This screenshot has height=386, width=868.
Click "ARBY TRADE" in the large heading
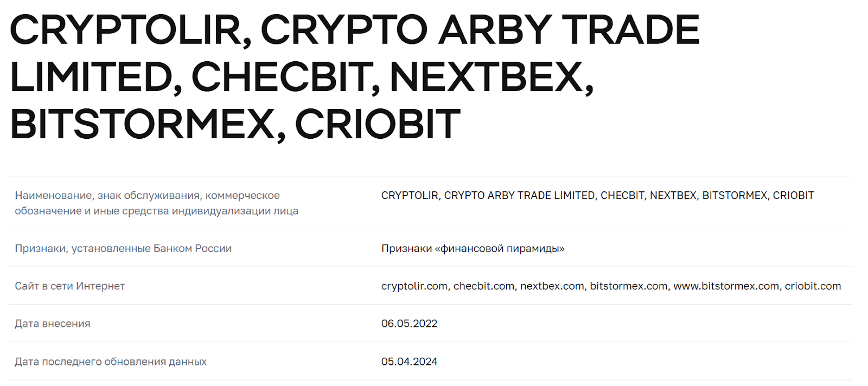pyautogui.click(x=569, y=30)
